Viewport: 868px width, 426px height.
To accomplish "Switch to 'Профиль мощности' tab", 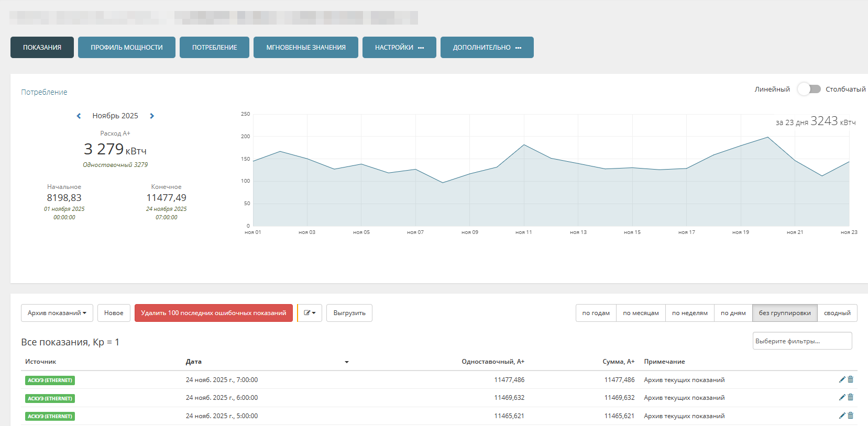I will click(x=126, y=48).
